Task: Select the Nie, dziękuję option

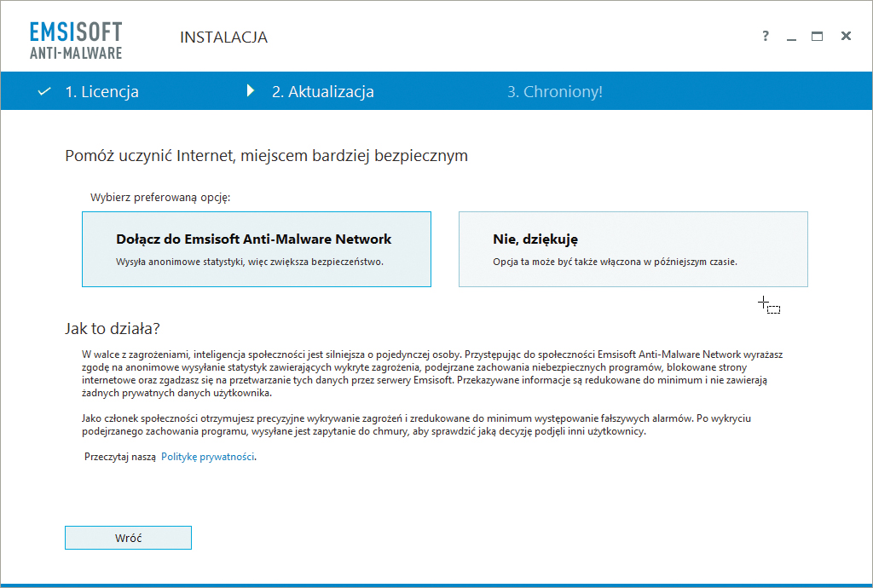Action: click(x=633, y=249)
